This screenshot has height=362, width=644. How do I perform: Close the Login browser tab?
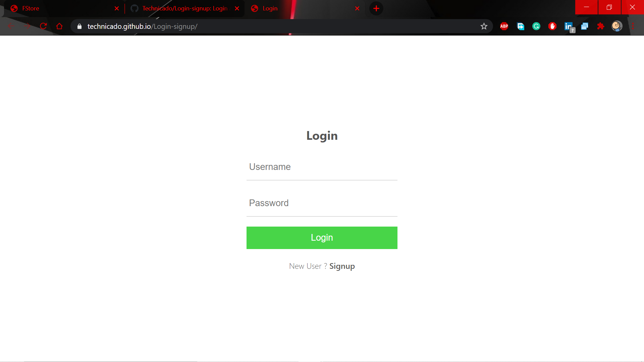[x=357, y=8]
